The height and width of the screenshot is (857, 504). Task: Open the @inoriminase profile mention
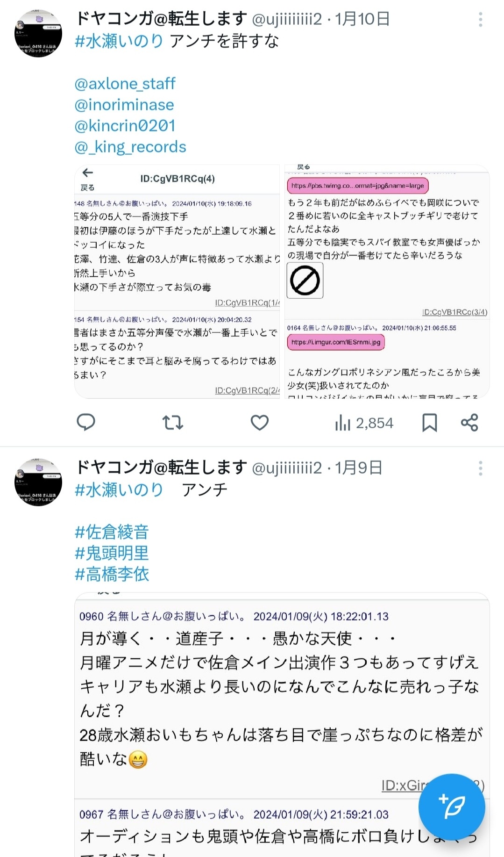point(124,105)
